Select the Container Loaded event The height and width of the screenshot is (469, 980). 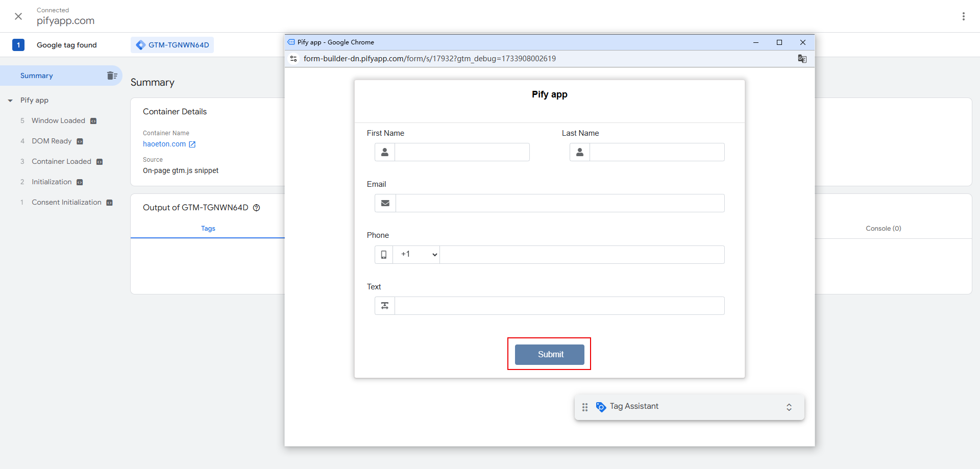[x=61, y=161]
